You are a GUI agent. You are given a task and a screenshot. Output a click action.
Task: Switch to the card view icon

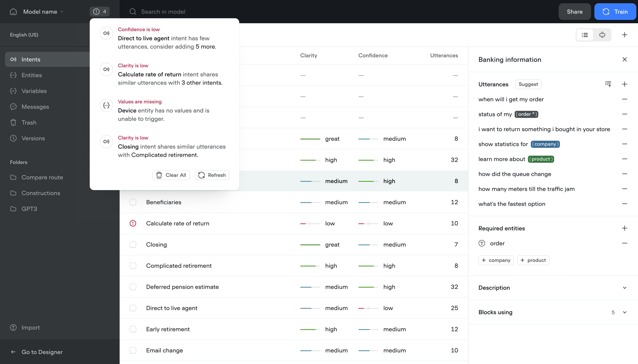pyautogui.click(x=602, y=35)
